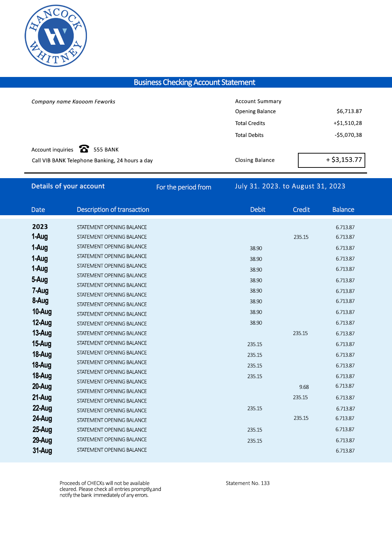This screenshot has height=538, width=392.
Task: Click the Hancock Whitney circular logo
Action: click(x=56, y=36)
